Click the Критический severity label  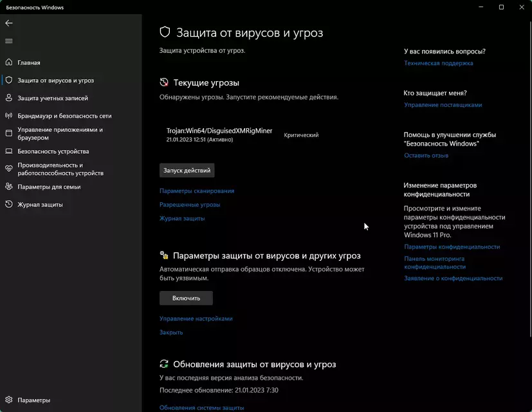[x=301, y=135]
